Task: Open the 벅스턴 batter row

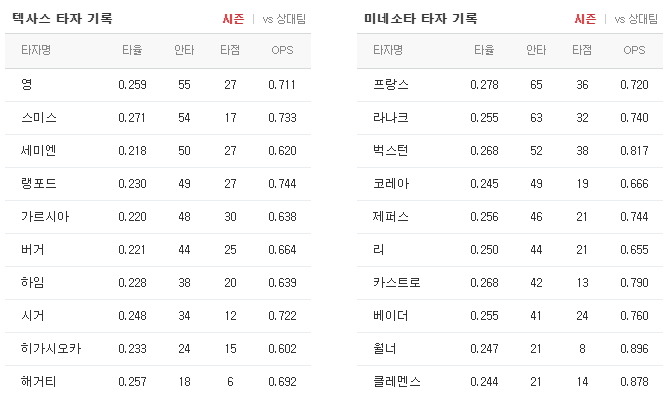Action: click(510, 151)
